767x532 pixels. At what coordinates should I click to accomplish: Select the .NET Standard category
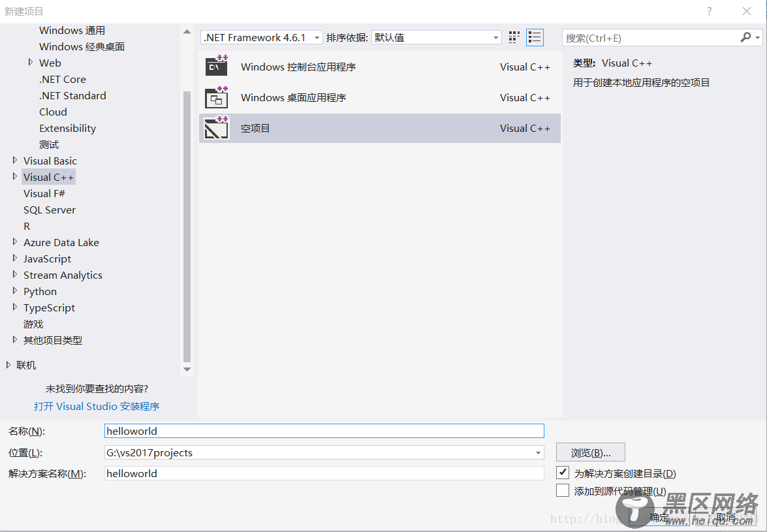click(x=72, y=95)
